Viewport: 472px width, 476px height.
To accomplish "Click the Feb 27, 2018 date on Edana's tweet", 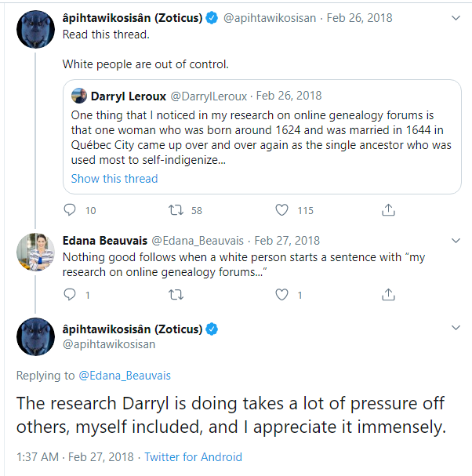I will click(x=287, y=241).
